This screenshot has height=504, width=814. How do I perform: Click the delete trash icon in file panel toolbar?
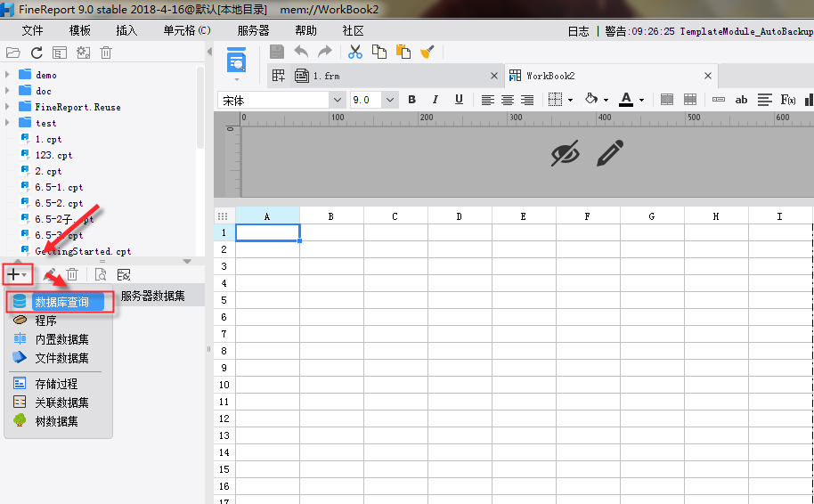(106, 53)
